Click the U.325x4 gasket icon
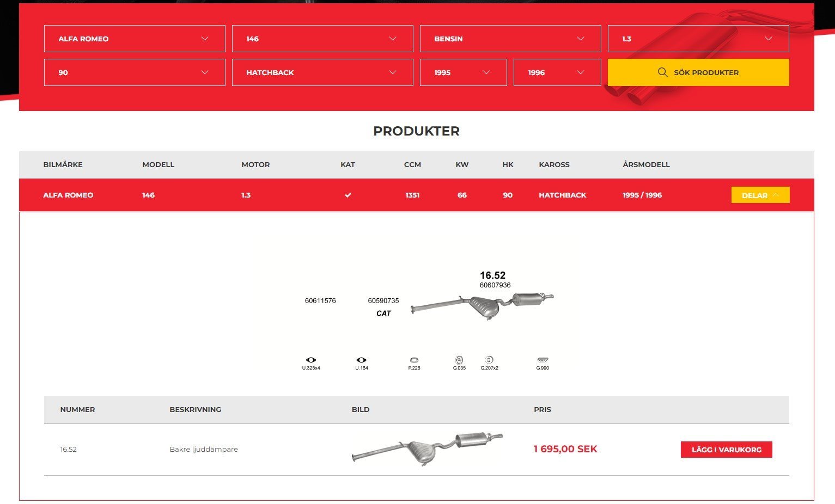 (x=311, y=360)
